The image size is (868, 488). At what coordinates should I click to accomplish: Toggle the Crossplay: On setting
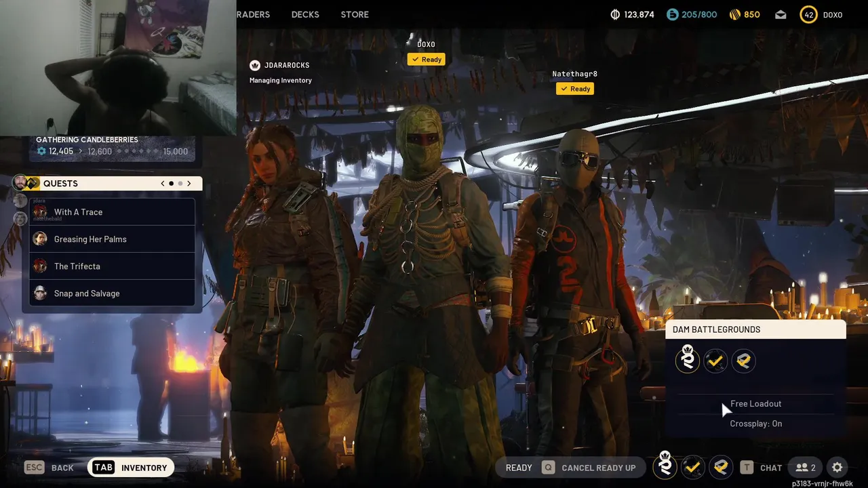click(755, 424)
